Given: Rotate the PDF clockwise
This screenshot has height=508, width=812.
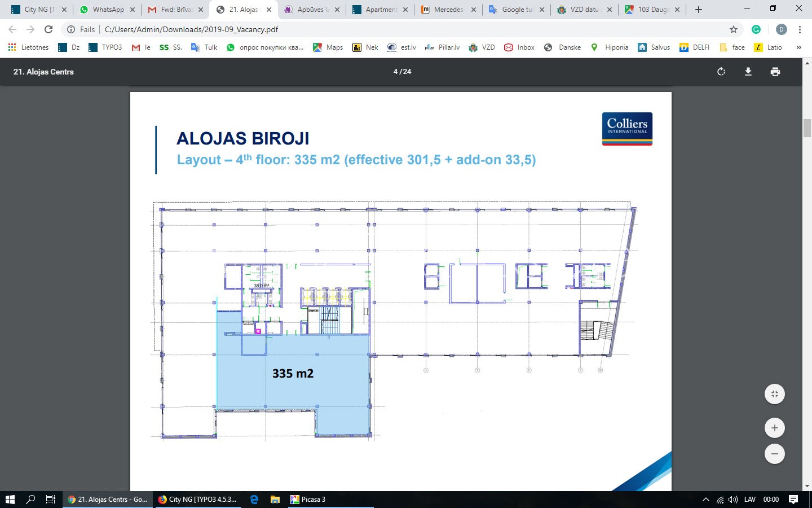Looking at the screenshot, I should coord(721,72).
